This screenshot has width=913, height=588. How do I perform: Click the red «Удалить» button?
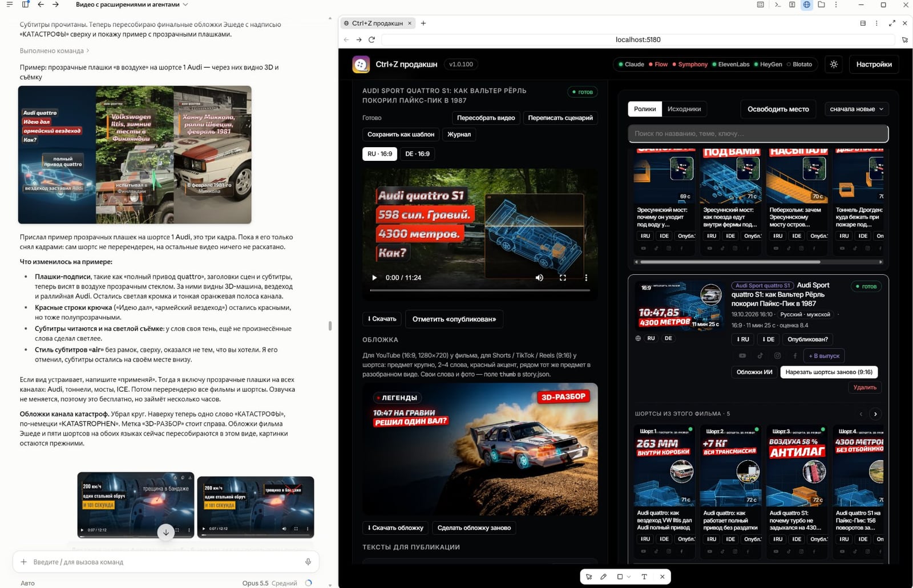pyautogui.click(x=864, y=387)
